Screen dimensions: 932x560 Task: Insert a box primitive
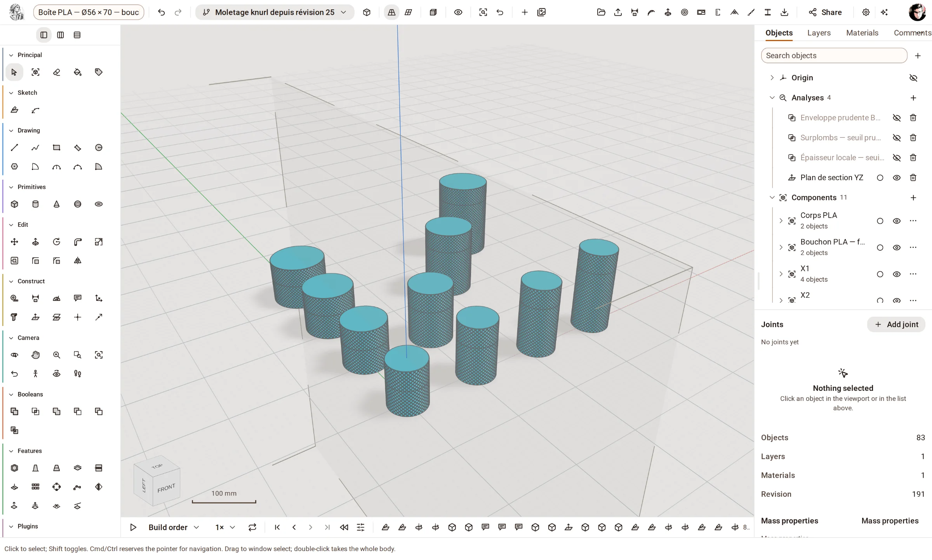tap(14, 204)
